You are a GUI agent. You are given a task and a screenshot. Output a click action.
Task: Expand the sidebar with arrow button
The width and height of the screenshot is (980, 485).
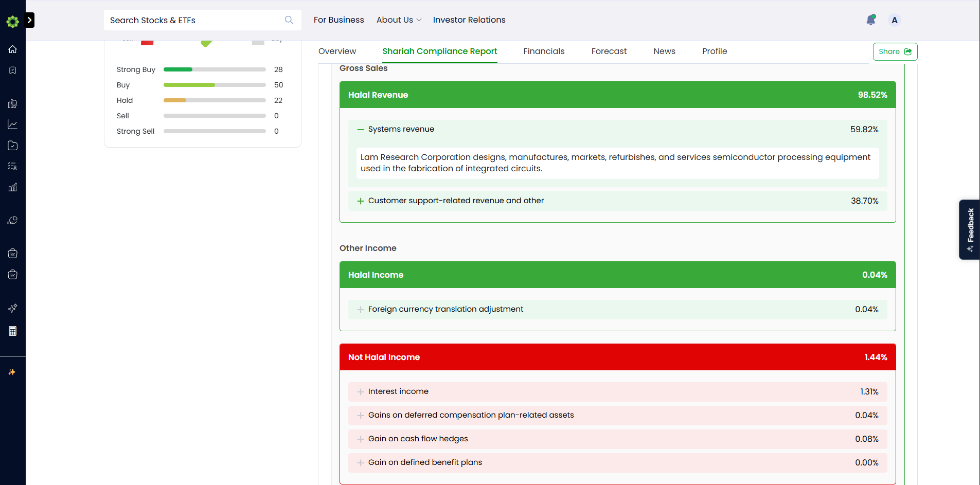[x=30, y=20]
